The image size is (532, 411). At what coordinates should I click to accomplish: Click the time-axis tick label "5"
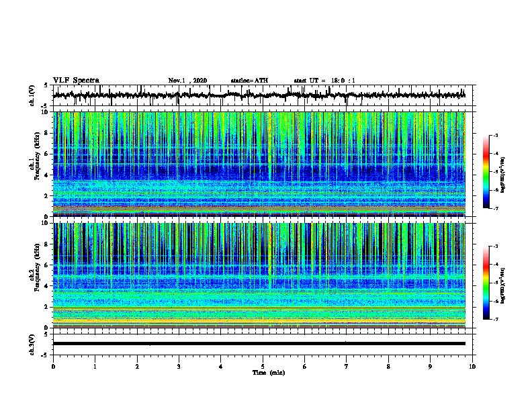(x=263, y=367)
